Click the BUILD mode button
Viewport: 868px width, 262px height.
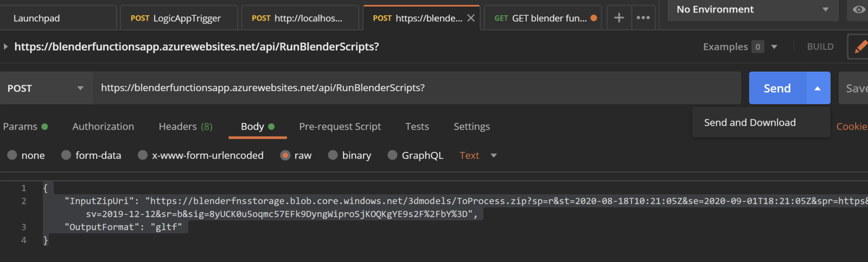(820, 47)
